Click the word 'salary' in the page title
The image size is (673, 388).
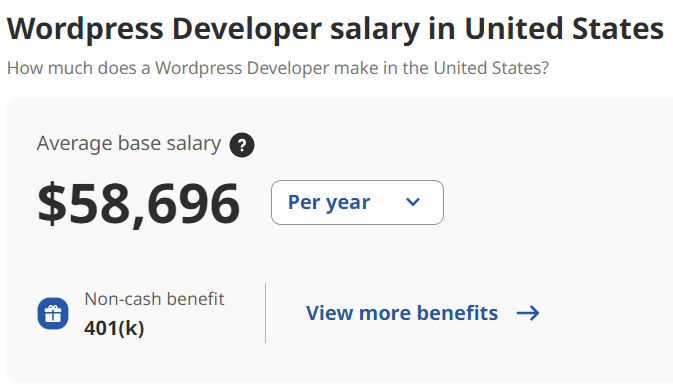[x=375, y=29]
